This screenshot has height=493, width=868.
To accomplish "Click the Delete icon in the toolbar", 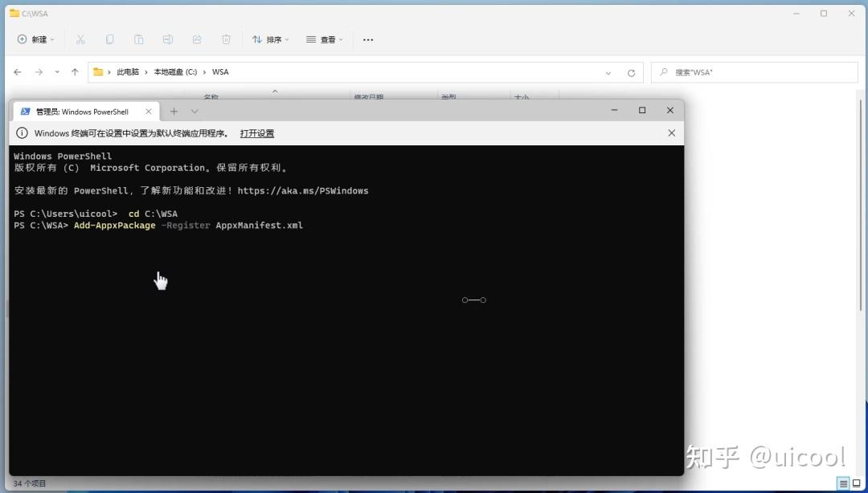I will 226,39.
